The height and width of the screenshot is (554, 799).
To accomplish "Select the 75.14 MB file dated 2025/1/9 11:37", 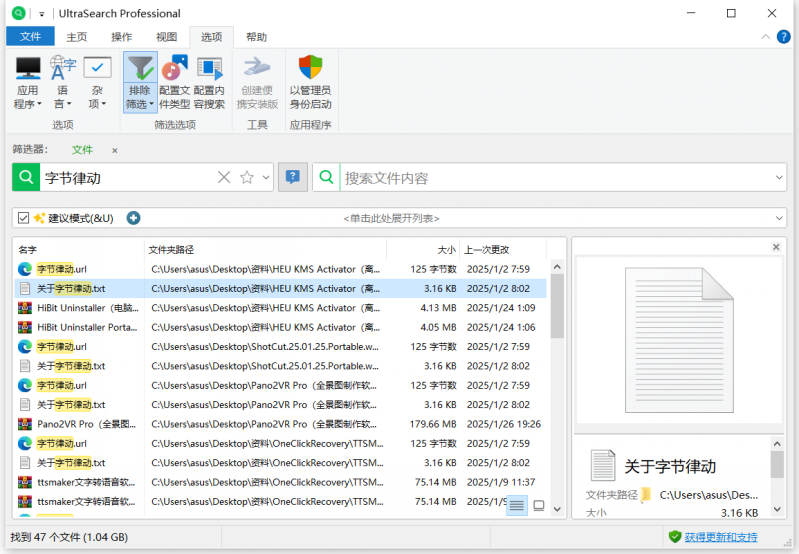I will (281, 482).
